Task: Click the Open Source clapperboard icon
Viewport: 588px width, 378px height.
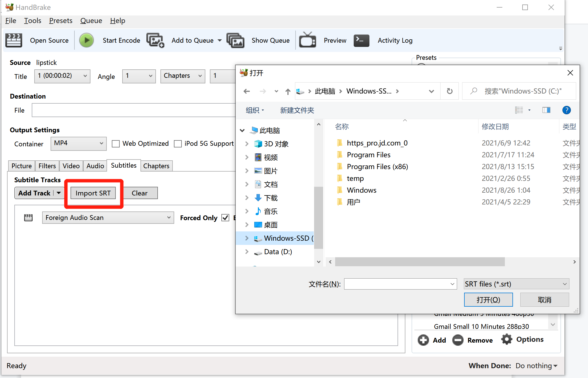Action: click(13, 40)
